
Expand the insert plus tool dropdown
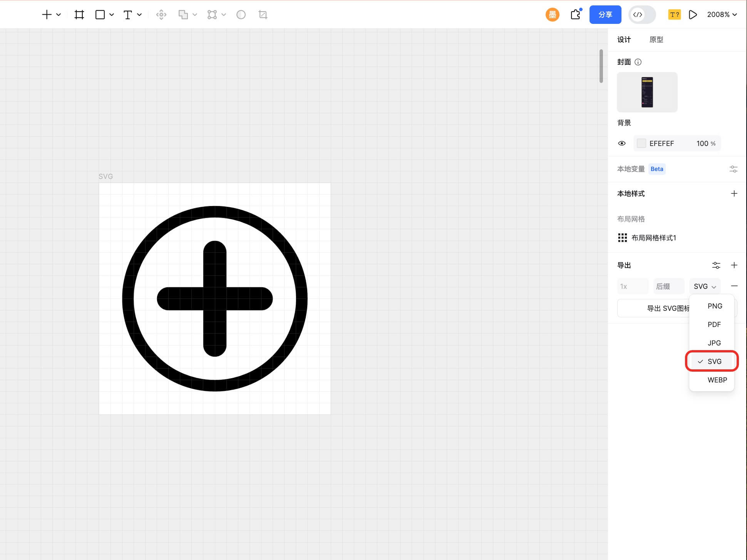click(x=59, y=15)
